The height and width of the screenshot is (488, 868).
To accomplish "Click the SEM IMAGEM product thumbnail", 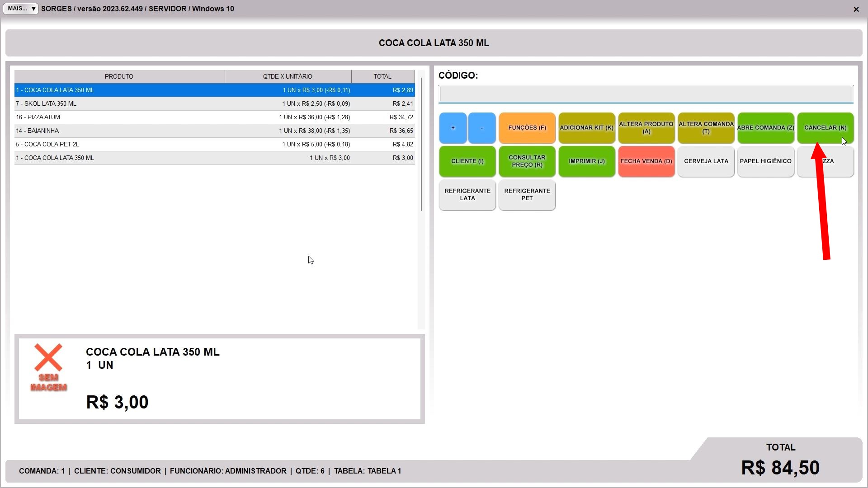I will (x=48, y=367).
